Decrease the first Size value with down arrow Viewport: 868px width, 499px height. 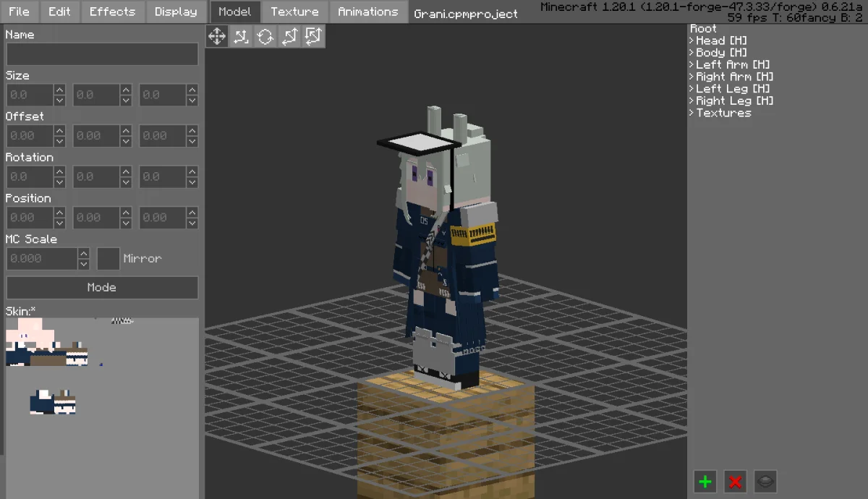click(x=59, y=101)
